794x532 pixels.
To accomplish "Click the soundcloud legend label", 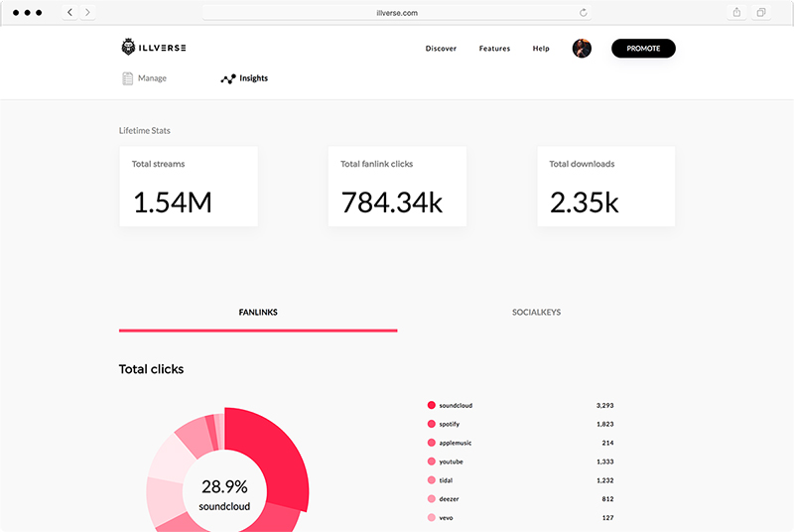I will click(x=456, y=406).
